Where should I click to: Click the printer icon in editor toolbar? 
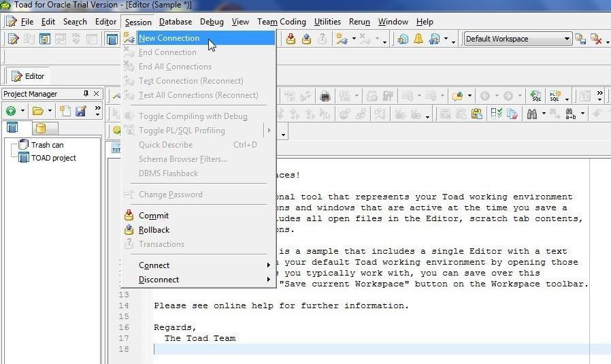[x=325, y=96]
